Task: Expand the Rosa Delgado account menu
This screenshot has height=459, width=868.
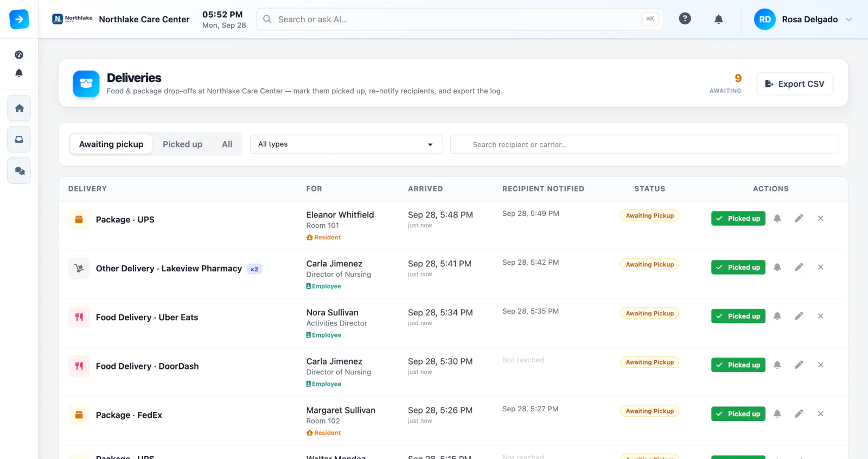Action: (x=803, y=20)
